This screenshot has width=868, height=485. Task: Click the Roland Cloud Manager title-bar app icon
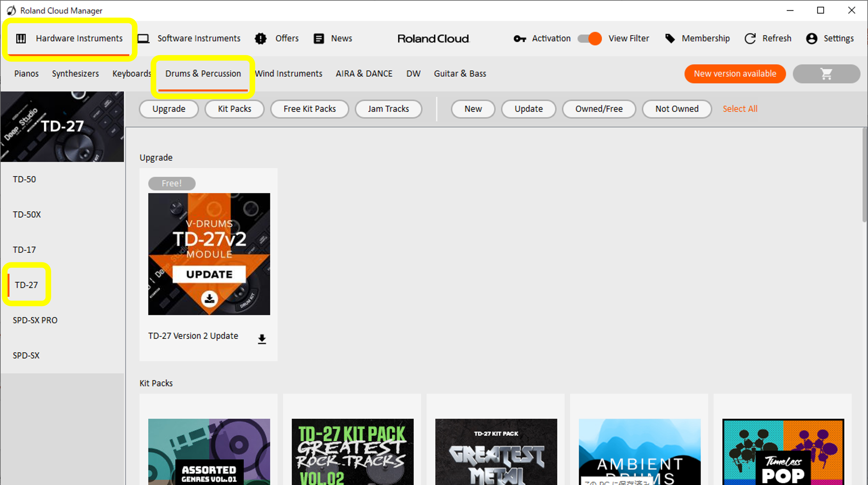pos(11,10)
